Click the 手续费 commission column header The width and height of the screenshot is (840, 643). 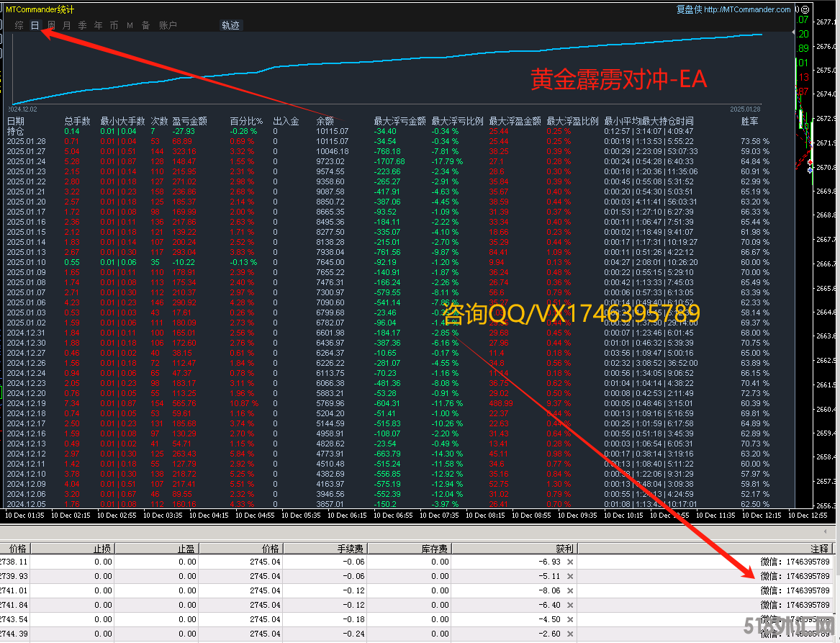[353, 549]
